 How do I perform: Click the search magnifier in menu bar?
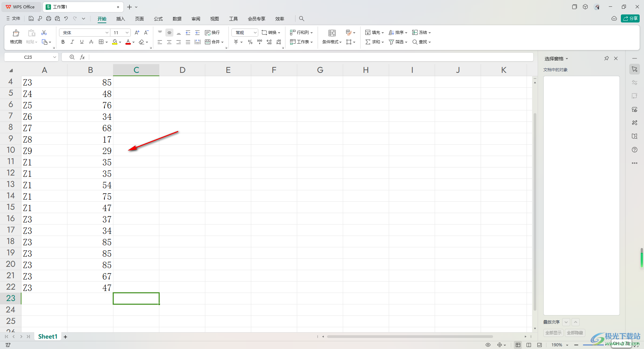coord(302,18)
